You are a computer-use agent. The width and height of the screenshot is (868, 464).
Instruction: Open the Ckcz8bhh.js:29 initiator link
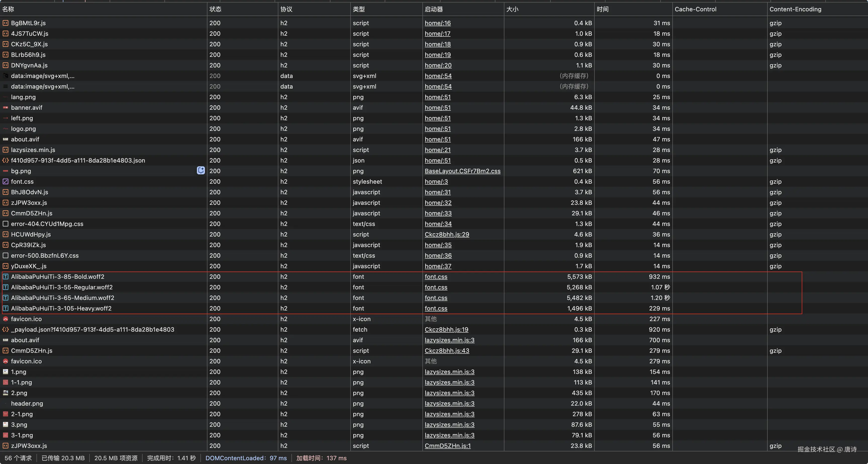point(447,234)
